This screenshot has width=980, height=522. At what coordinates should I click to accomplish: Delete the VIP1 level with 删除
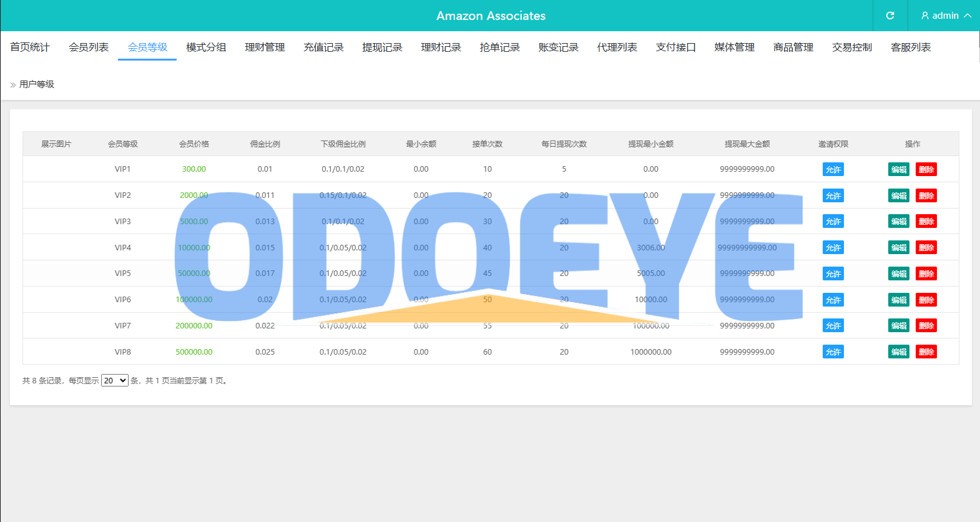point(926,169)
